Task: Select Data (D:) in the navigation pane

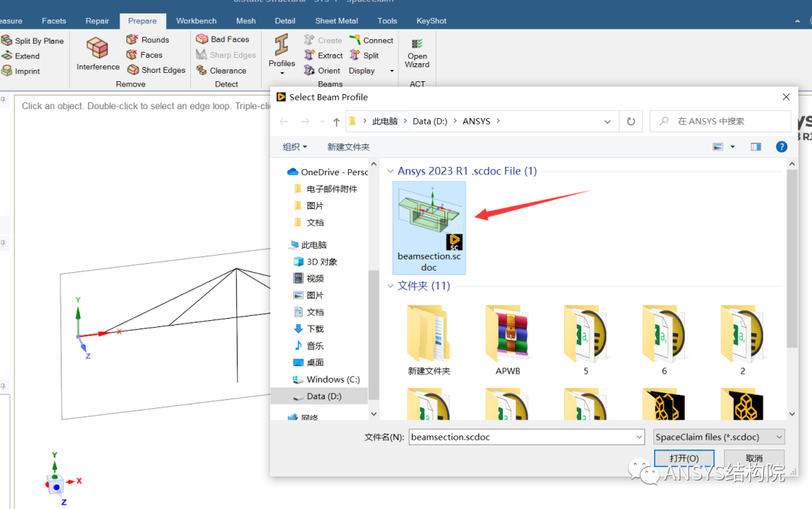Action: click(x=319, y=396)
